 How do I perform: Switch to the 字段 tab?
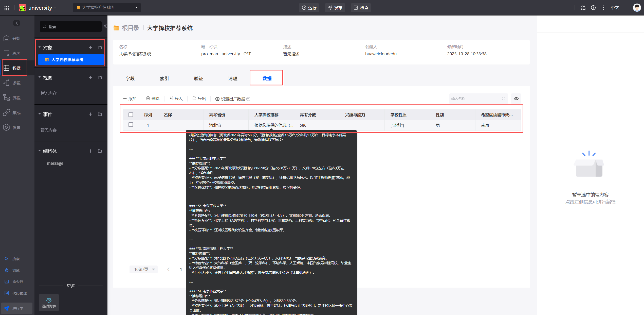[x=130, y=78]
